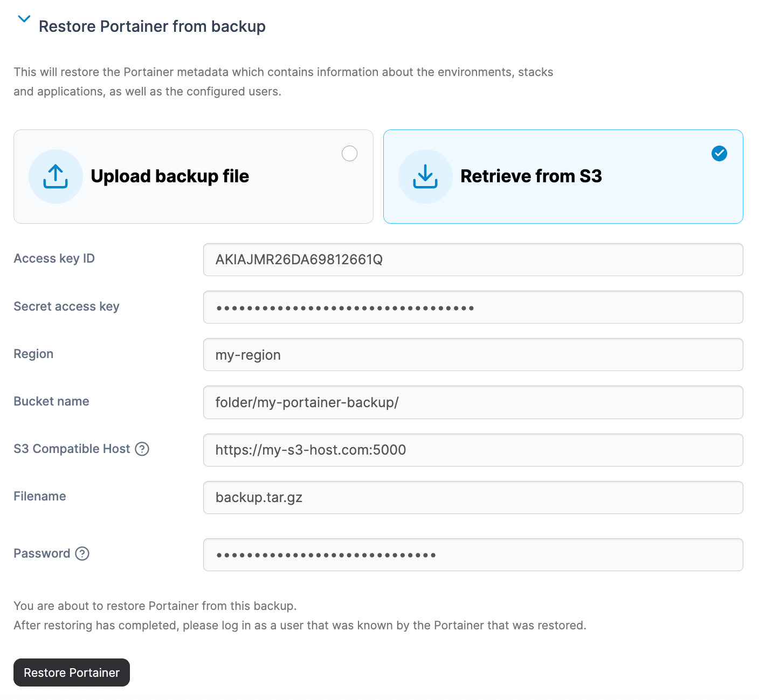Image resolution: width=759 pixels, height=700 pixels.
Task: Select the Upload backup file radio button
Action: pyautogui.click(x=349, y=154)
